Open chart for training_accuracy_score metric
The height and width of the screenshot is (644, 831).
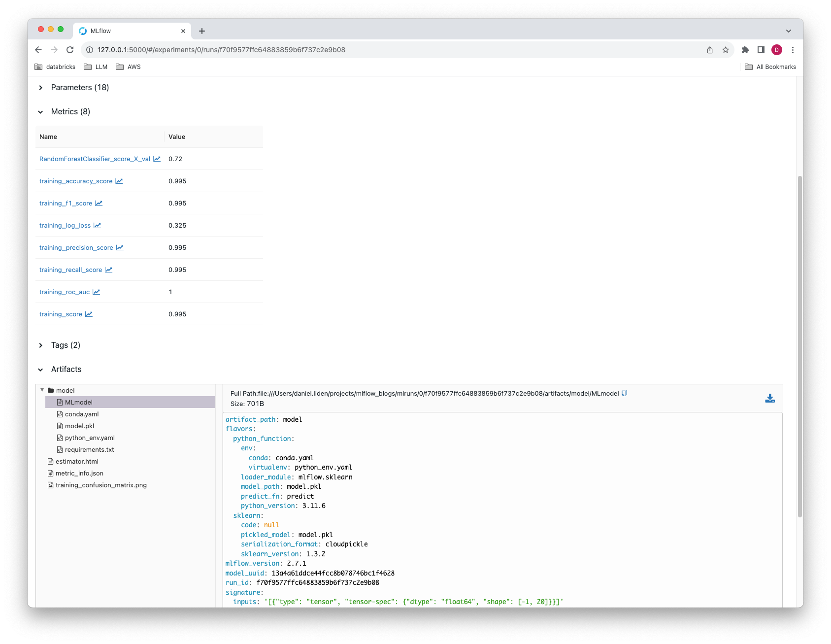click(x=119, y=181)
